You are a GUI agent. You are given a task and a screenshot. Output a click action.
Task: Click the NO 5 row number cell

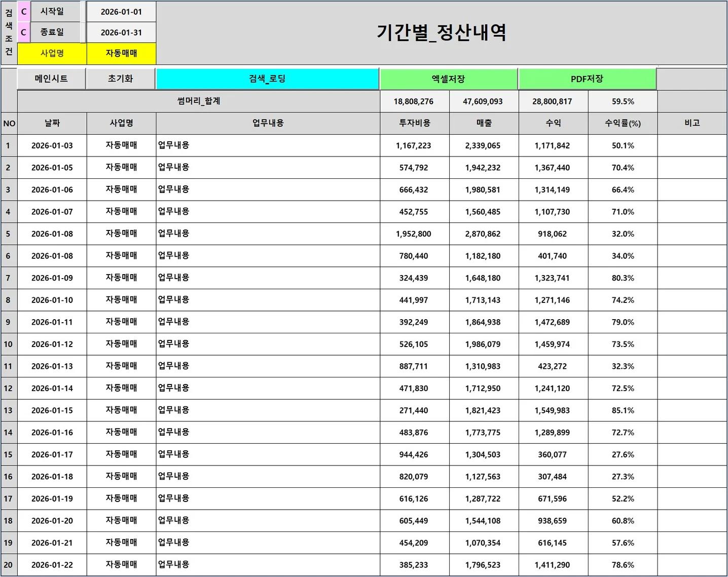click(x=9, y=234)
